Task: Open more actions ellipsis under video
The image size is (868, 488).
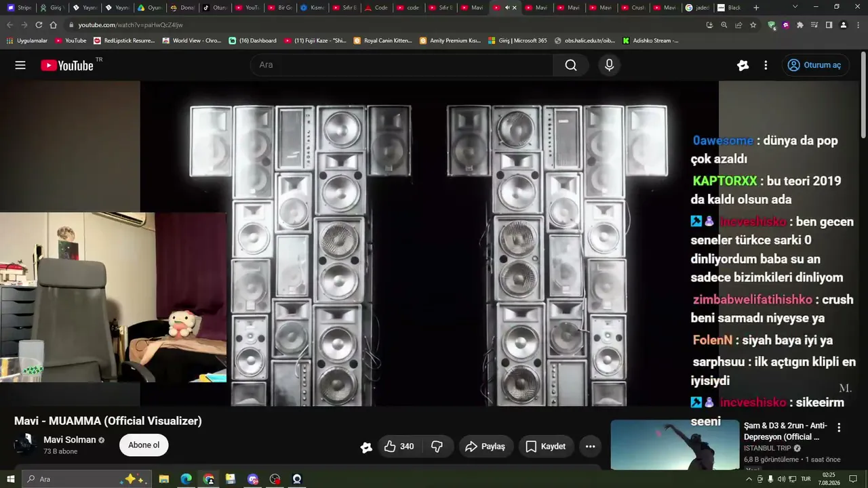Action: [x=590, y=447]
